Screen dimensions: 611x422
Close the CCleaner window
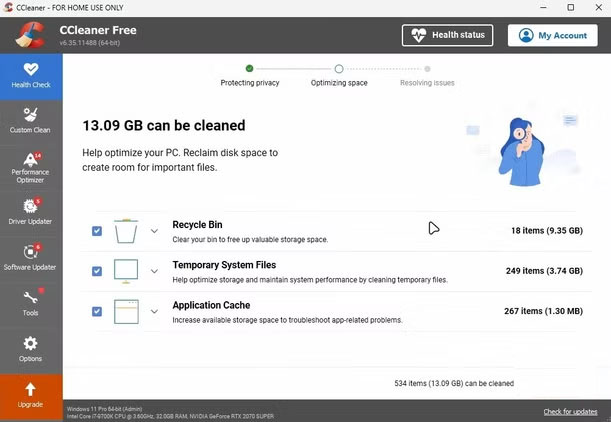coord(599,7)
